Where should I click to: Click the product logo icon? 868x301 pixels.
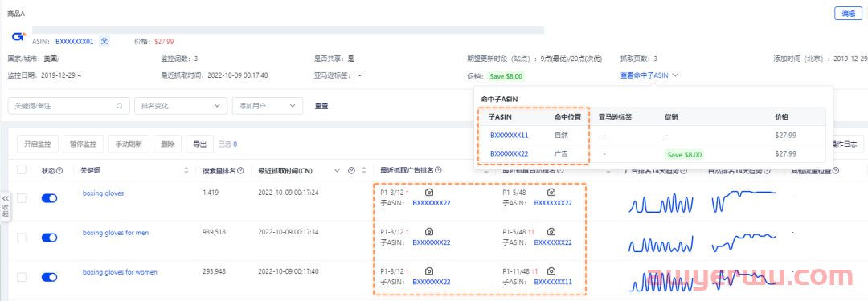click(x=18, y=36)
